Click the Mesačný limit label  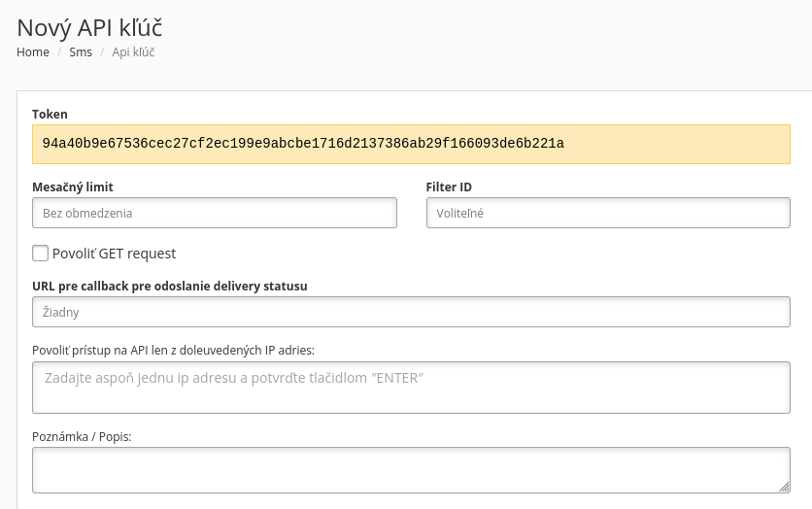coord(80,187)
